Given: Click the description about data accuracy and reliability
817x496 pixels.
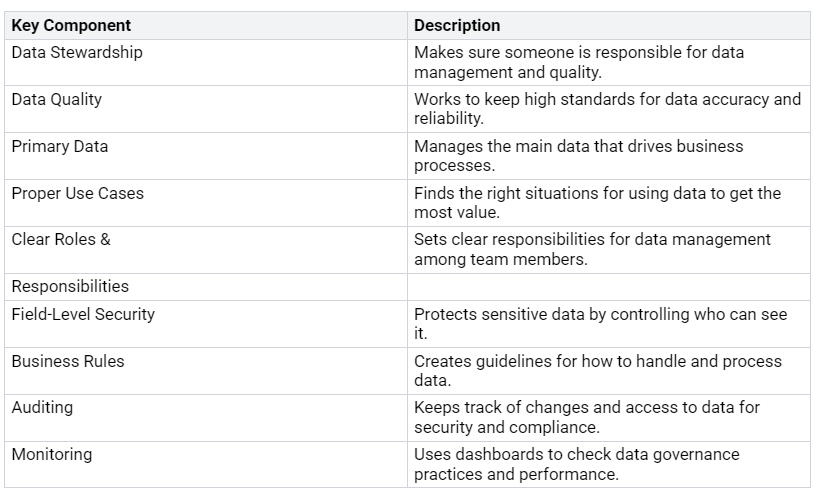Looking at the screenshot, I should click(607, 109).
